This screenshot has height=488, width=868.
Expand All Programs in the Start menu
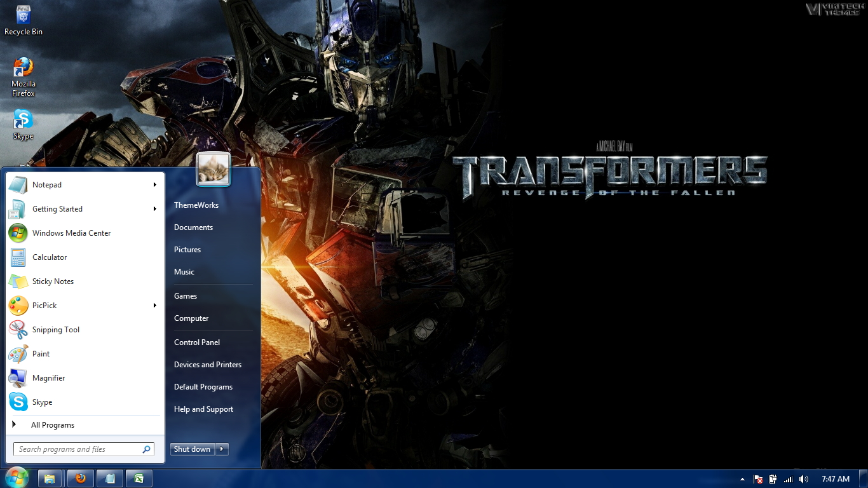pyautogui.click(x=53, y=424)
